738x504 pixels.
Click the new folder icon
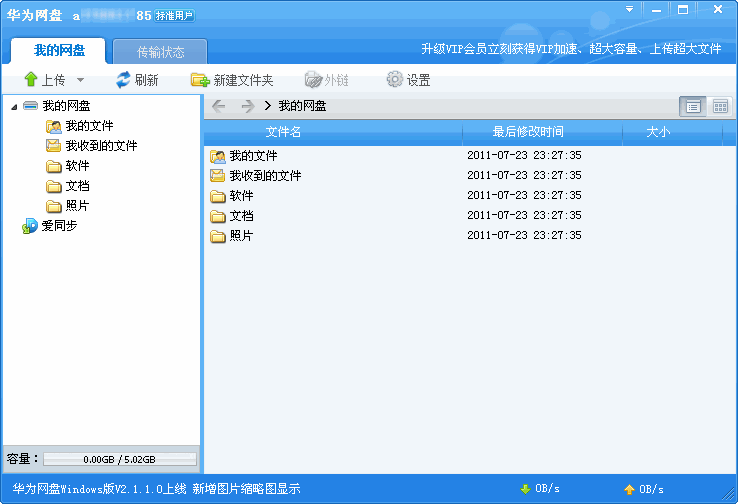200,80
